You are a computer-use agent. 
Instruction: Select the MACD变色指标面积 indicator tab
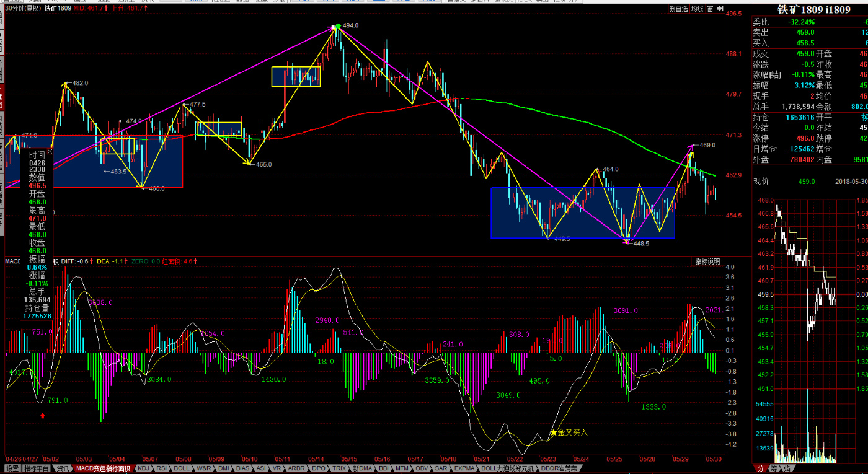103,468
